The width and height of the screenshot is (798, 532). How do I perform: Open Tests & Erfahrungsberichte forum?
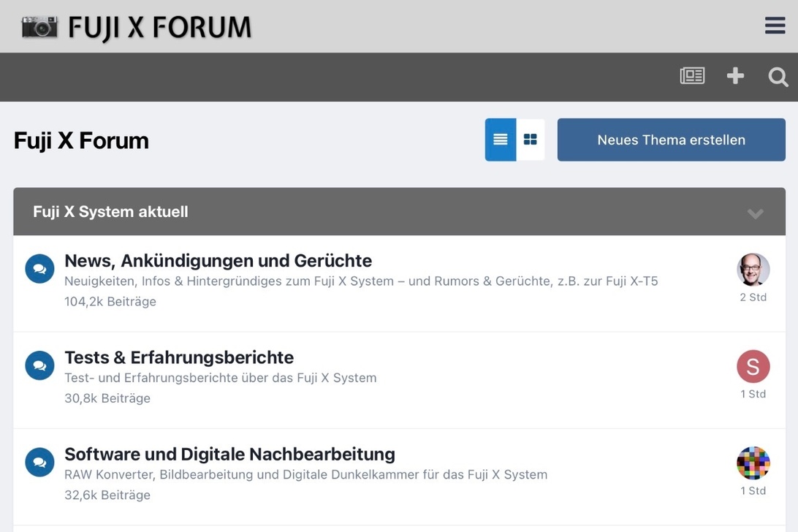click(179, 357)
